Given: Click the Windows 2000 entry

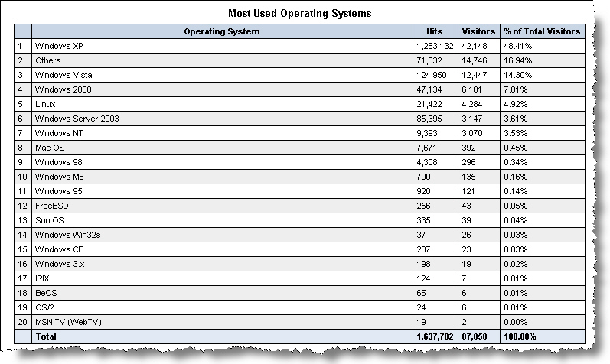Looking at the screenshot, I should (x=61, y=89).
